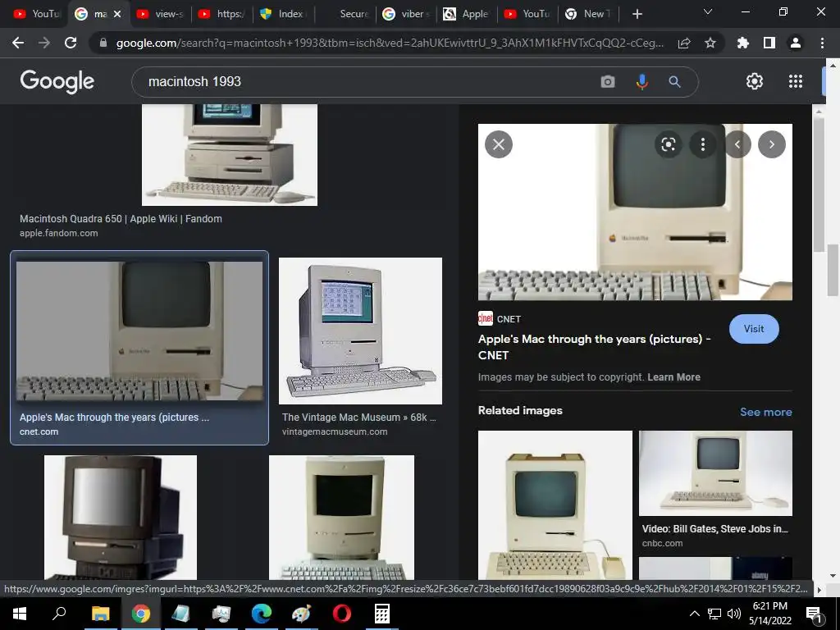Click vintagemacmuseum.com source text

coord(335,431)
